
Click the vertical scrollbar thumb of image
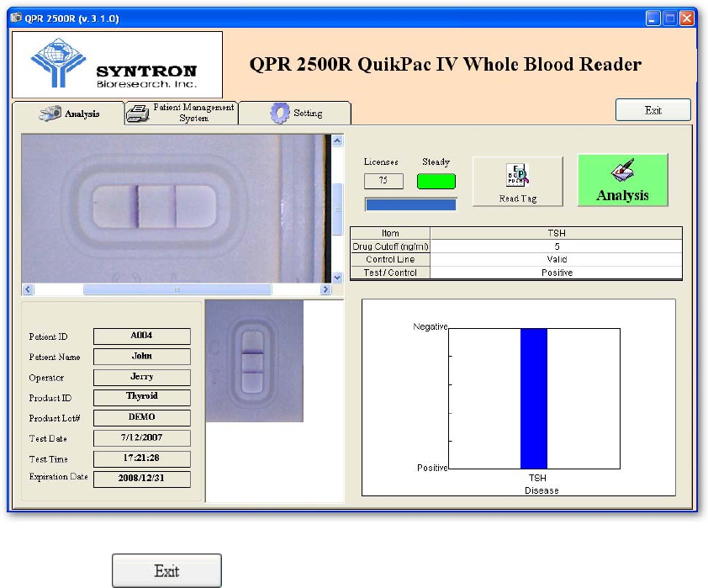(x=337, y=209)
